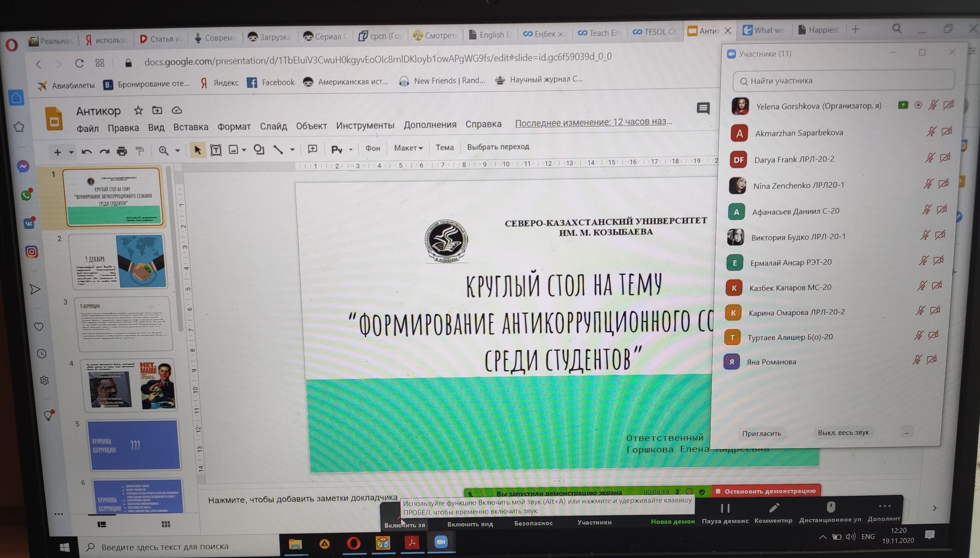This screenshot has width=980, height=558.
Task: Open Opera sidebar settings gear
Action: (x=44, y=380)
